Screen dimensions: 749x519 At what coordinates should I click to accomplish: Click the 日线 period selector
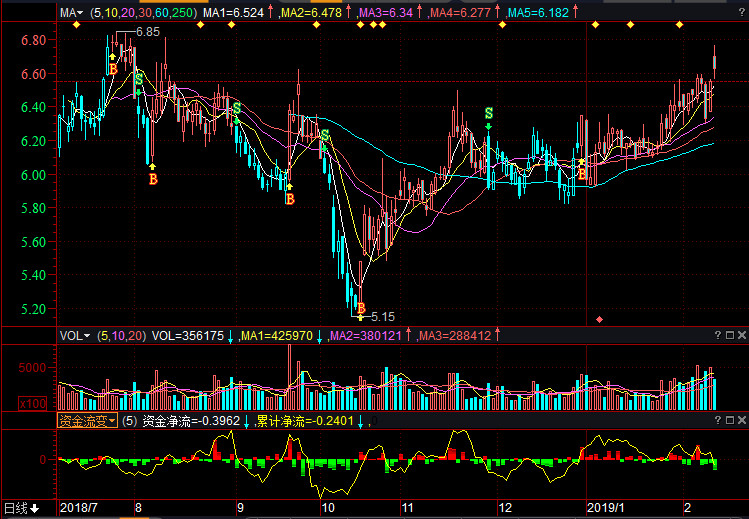click(21, 508)
